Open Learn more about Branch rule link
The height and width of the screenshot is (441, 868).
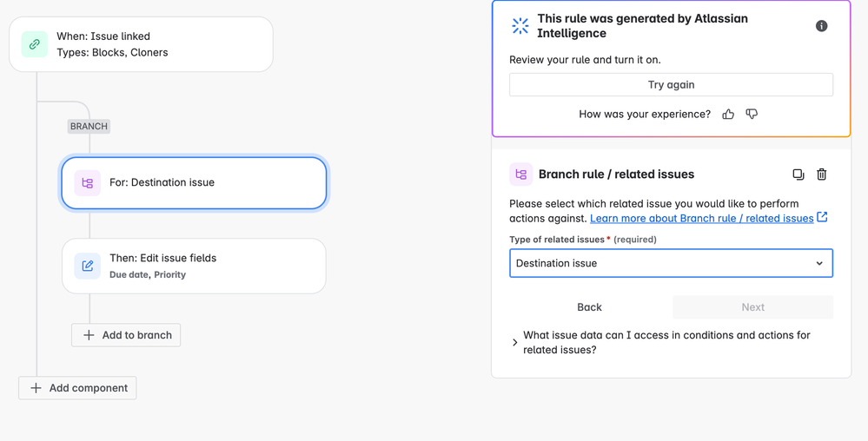pyautogui.click(x=701, y=219)
